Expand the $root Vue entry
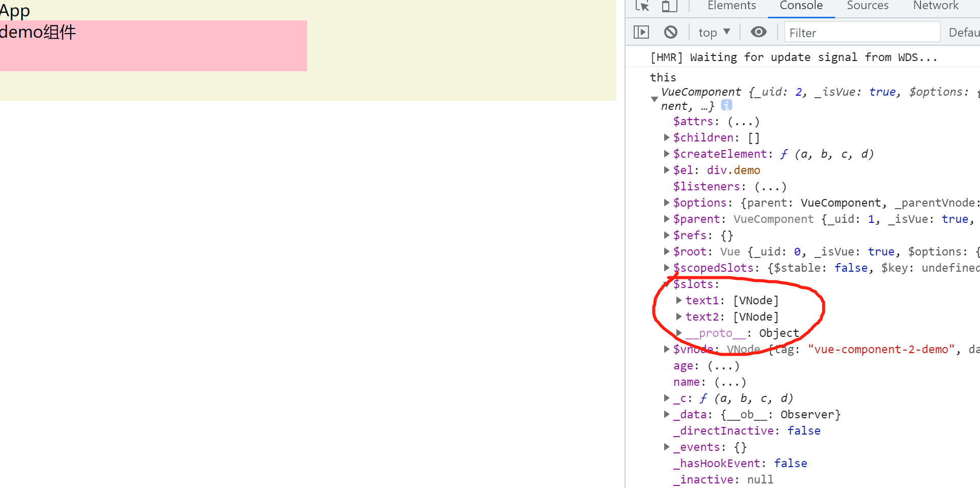980x488 pixels. point(666,251)
